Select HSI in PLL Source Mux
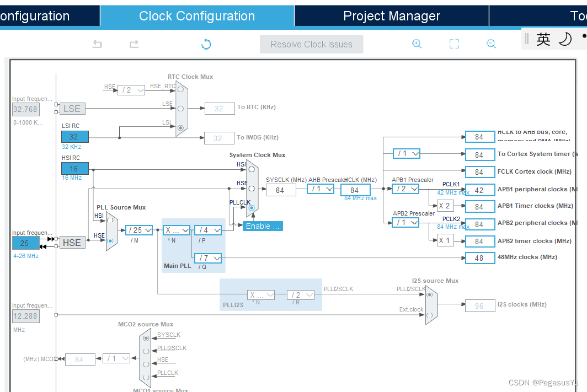Viewport: 587px width, 392px height. point(110,220)
